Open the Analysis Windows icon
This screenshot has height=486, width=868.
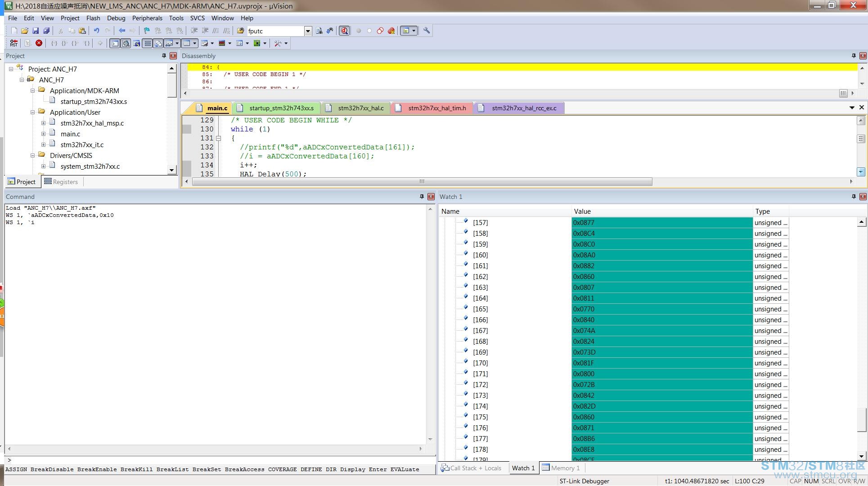222,43
